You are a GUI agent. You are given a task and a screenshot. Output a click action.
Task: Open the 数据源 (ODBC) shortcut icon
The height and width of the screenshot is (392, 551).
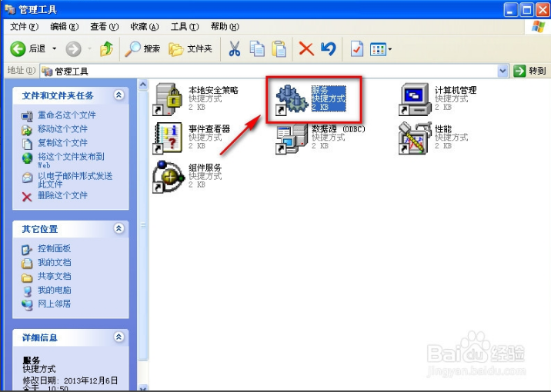(x=292, y=138)
